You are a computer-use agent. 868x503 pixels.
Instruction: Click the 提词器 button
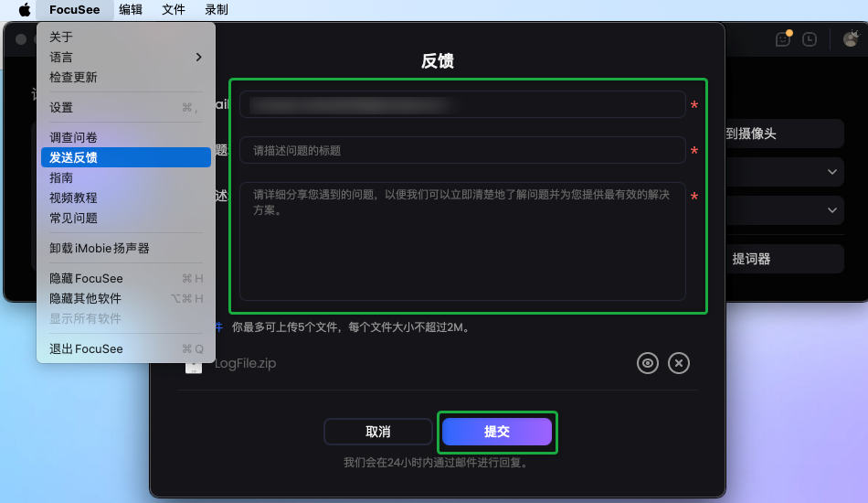pyautogui.click(x=785, y=259)
